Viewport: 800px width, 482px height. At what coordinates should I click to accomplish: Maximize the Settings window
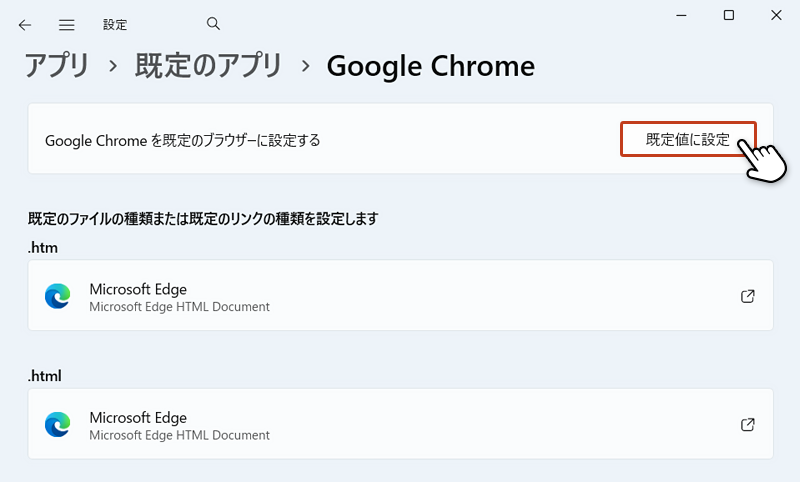[729, 15]
